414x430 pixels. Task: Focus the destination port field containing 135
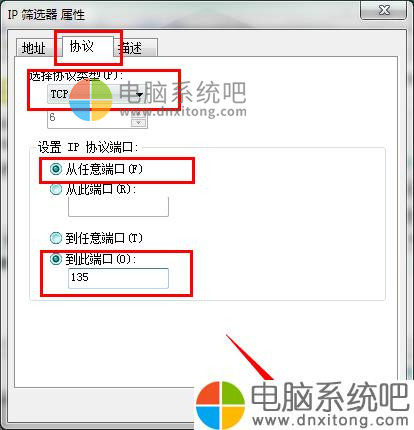pos(118,278)
